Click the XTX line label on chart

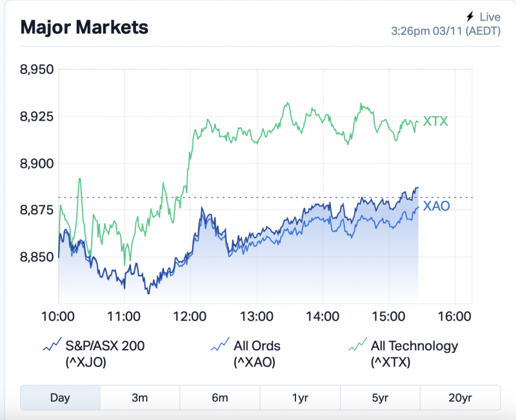pyautogui.click(x=435, y=122)
